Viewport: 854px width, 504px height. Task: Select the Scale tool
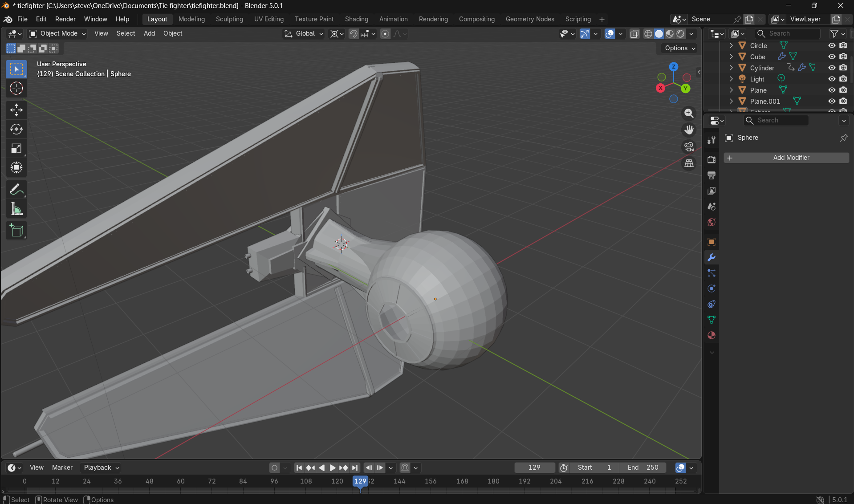coord(16,148)
